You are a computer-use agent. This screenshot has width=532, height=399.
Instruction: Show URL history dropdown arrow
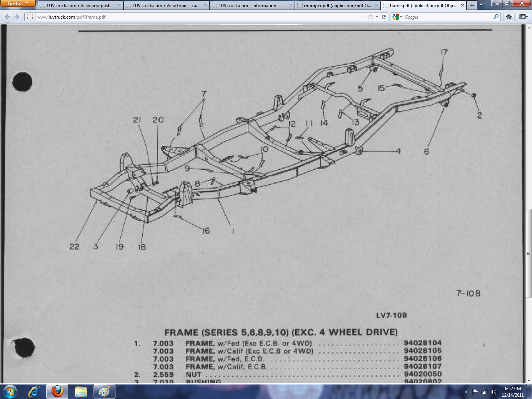[x=377, y=17]
